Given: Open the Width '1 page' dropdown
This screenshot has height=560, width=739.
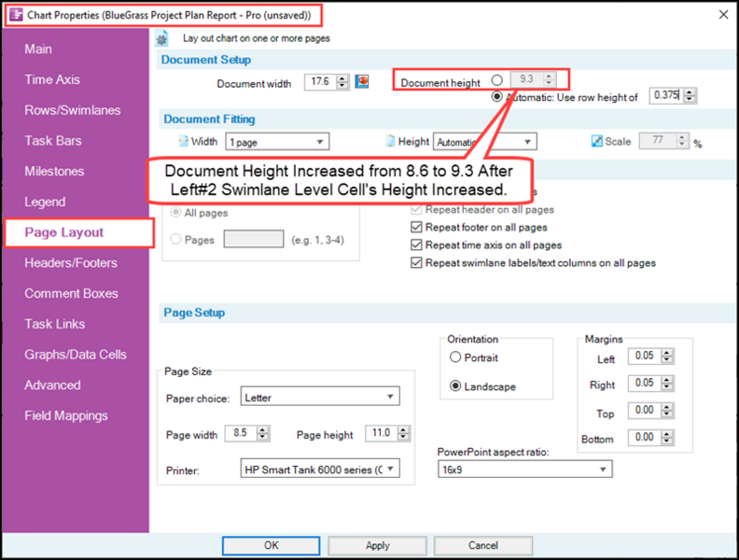Looking at the screenshot, I should (x=277, y=142).
